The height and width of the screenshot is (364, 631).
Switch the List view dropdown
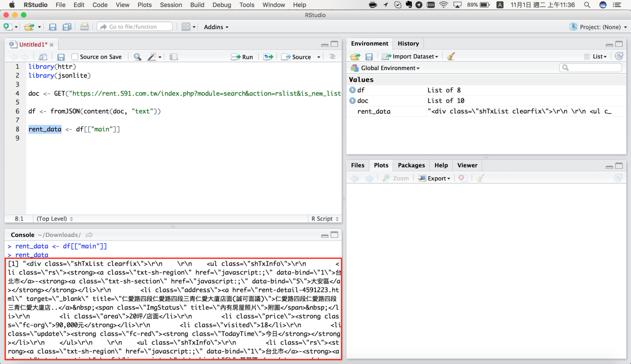point(595,57)
